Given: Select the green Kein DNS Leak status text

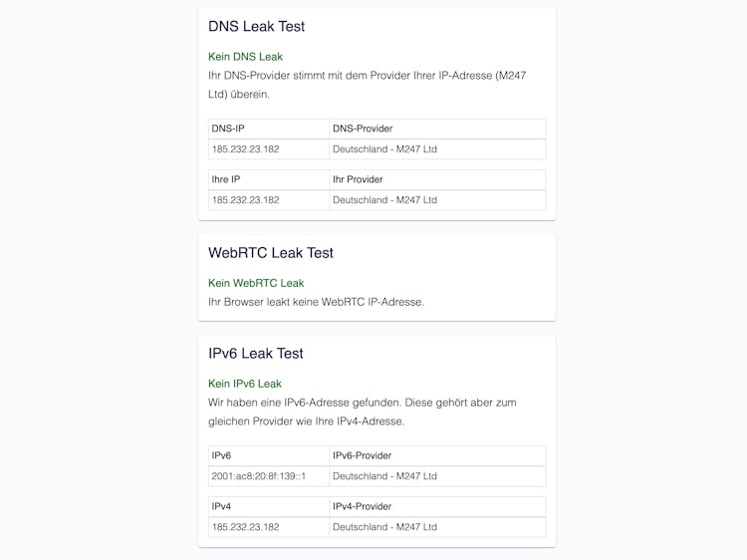Looking at the screenshot, I should [x=245, y=57].
